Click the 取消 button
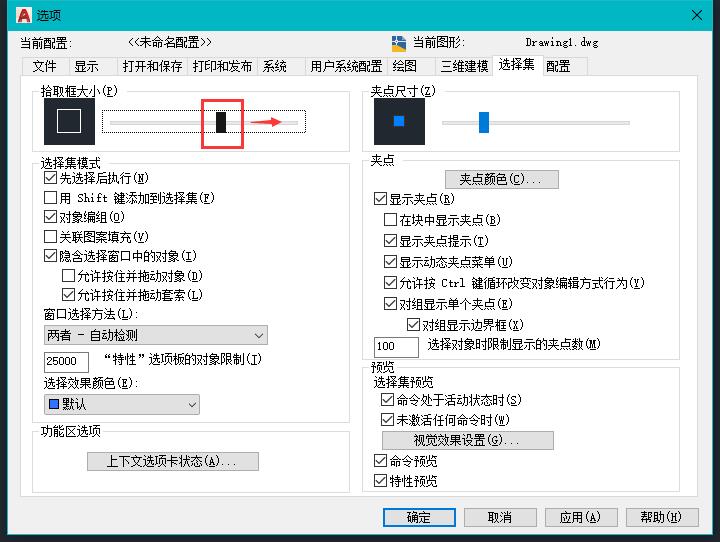The width and height of the screenshot is (720, 542). (500, 518)
